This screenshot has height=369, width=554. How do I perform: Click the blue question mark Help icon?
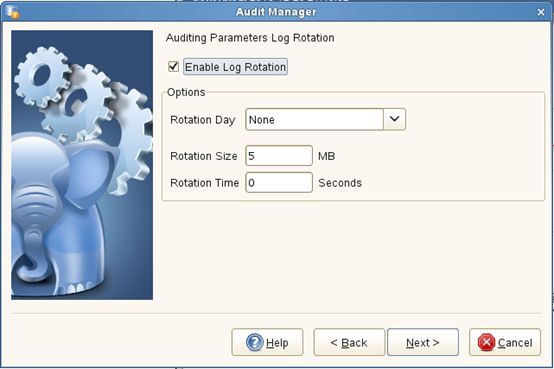click(x=254, y=342)
